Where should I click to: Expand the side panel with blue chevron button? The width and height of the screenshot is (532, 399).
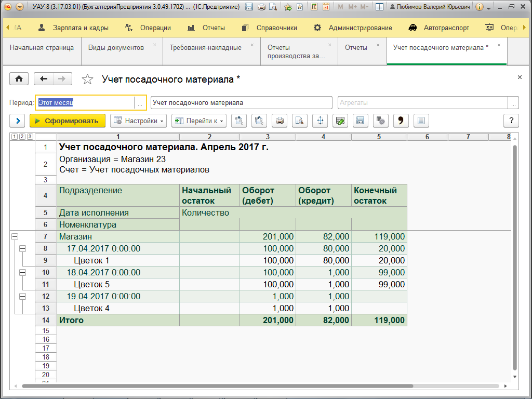17,121
